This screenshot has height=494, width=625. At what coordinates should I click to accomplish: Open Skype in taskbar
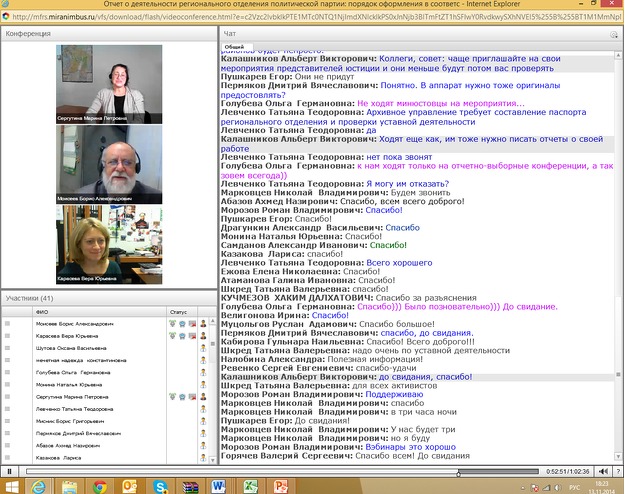point(160,487)
